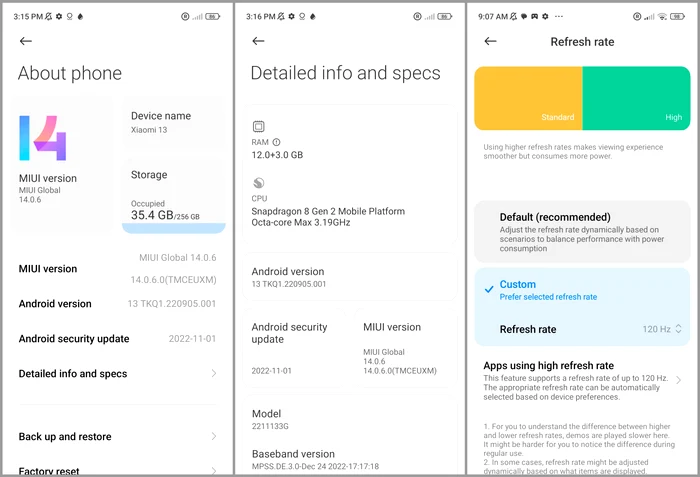Select Custom refresh rate option

pos(582,290)
